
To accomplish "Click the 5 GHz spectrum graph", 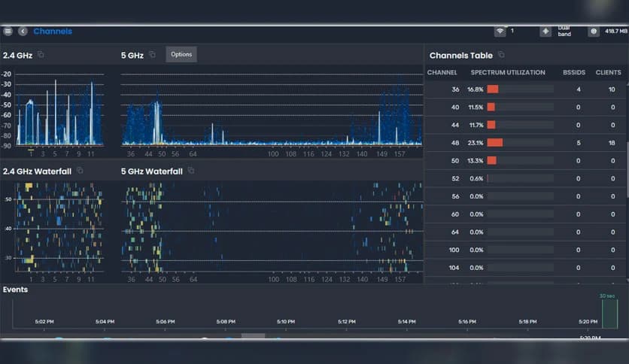I will tap(272, 110).
